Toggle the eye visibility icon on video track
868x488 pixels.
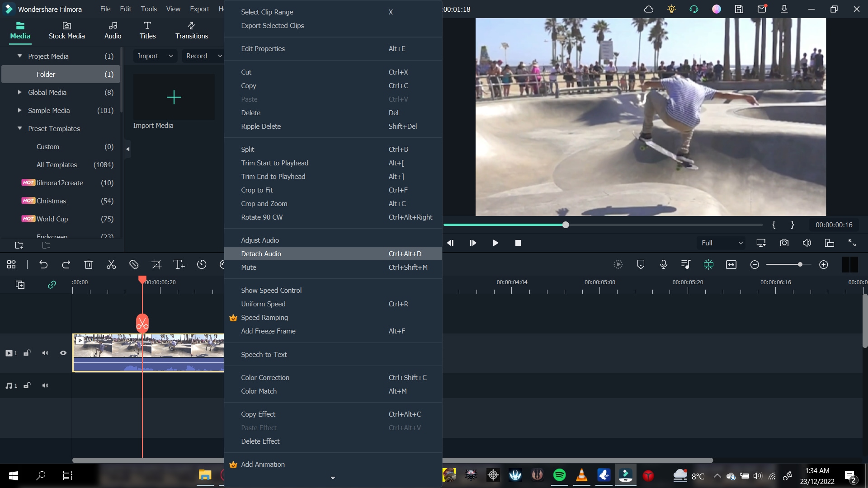(62, 353)
